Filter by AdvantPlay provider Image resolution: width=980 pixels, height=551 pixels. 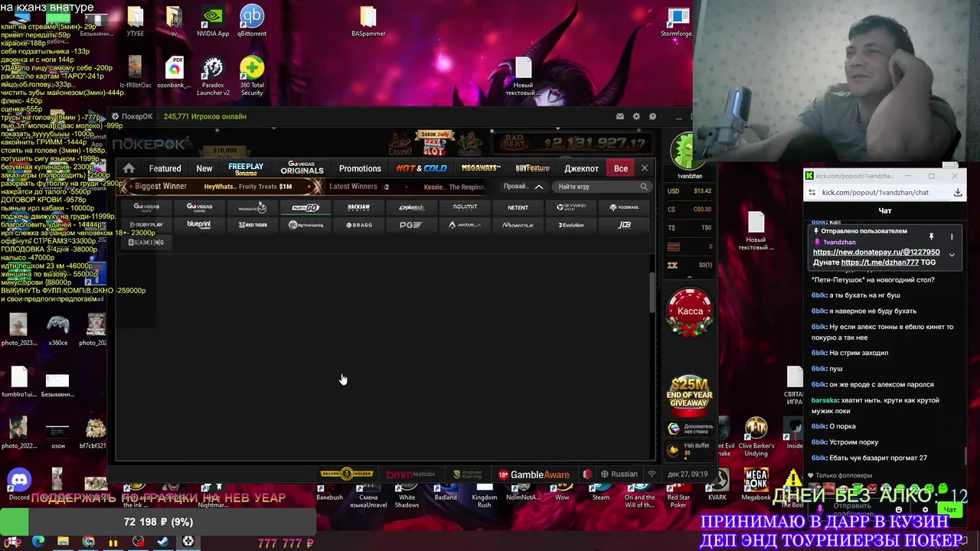pyautogui.click(x=518, y=225)
